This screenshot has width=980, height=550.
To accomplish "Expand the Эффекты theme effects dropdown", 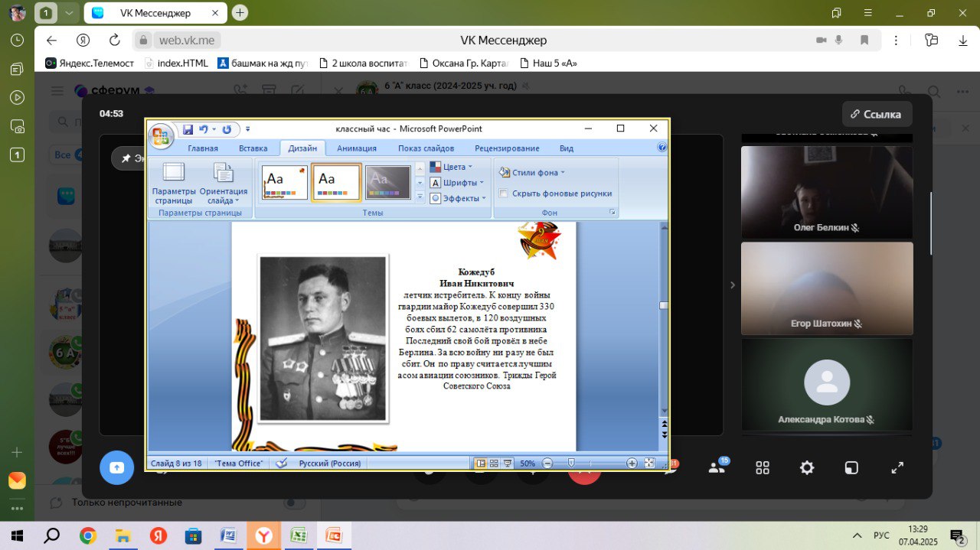I will (x=458, y=199).
